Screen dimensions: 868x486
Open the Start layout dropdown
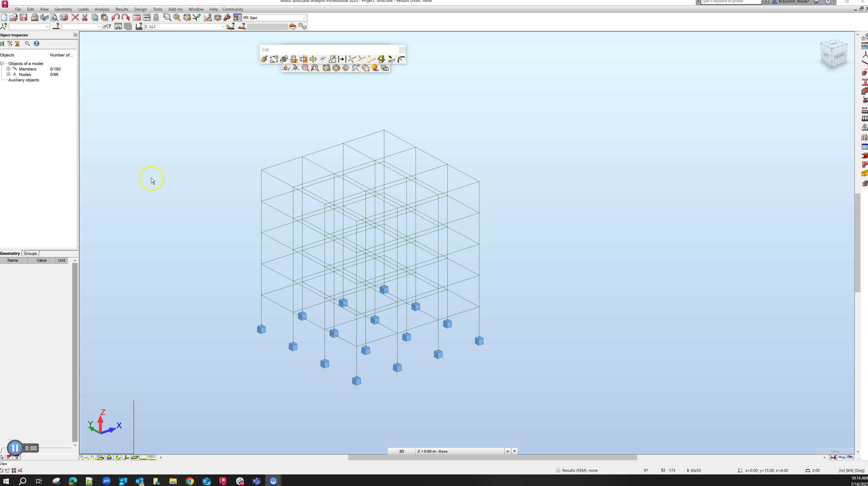point(304,18)
